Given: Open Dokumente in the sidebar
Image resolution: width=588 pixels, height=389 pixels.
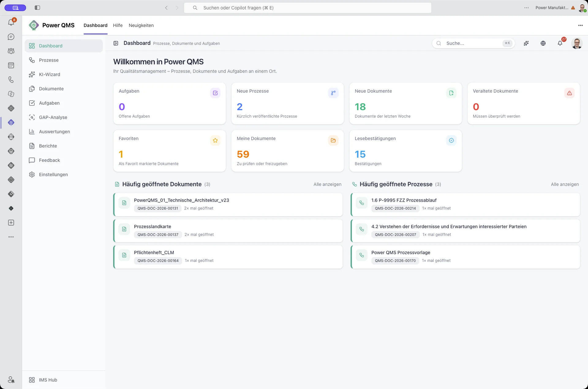Looking at the screenshot, I should (x=64, y=89).
